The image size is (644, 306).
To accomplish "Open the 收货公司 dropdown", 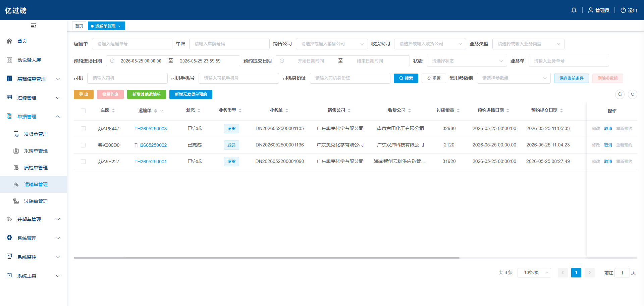I will [x=430, y=44].
